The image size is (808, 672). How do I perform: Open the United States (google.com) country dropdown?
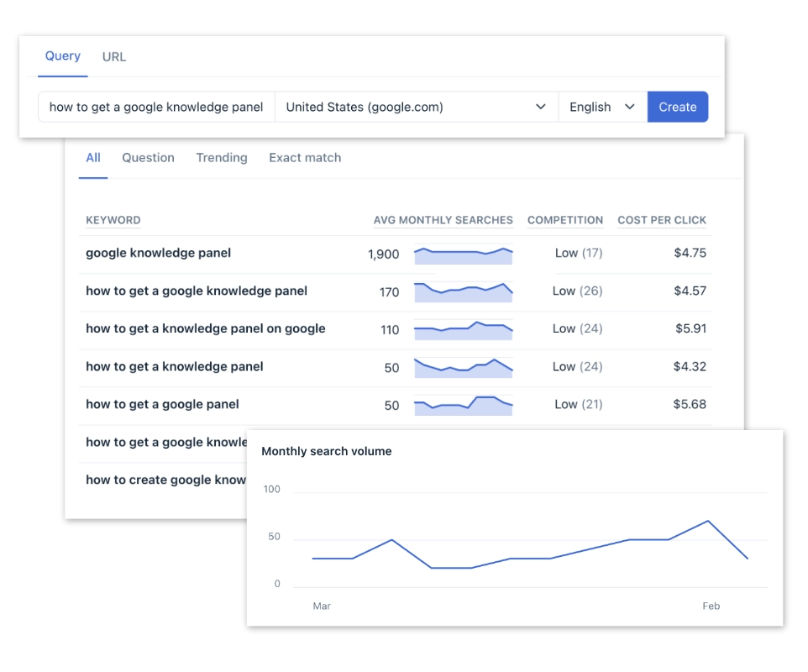click(417, 108)
